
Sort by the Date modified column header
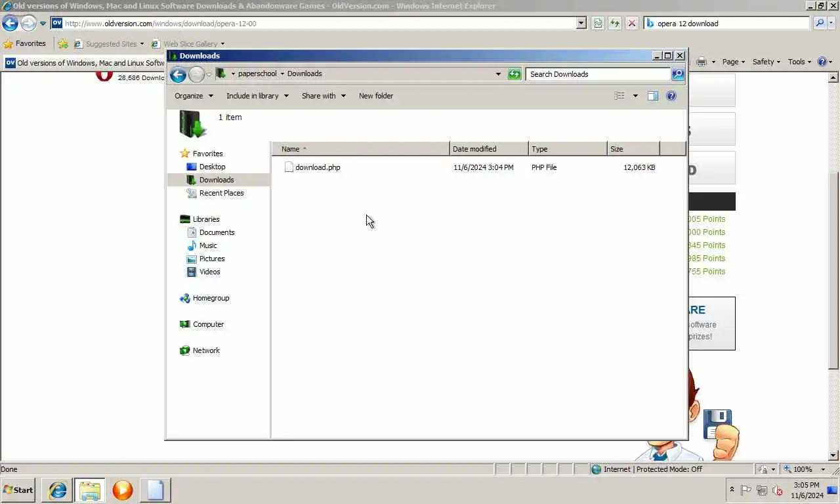click(489, 149)
